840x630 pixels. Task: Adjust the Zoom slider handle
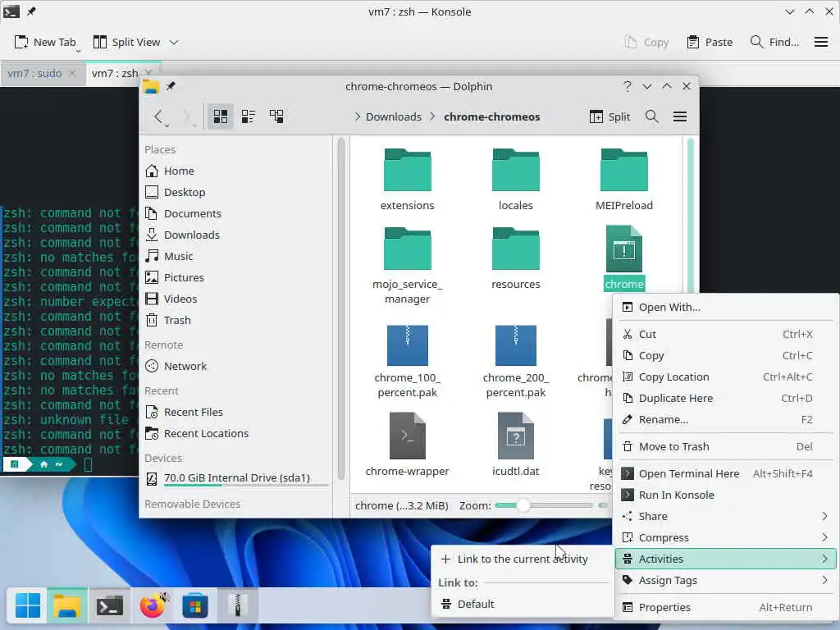tap(523, 505)
